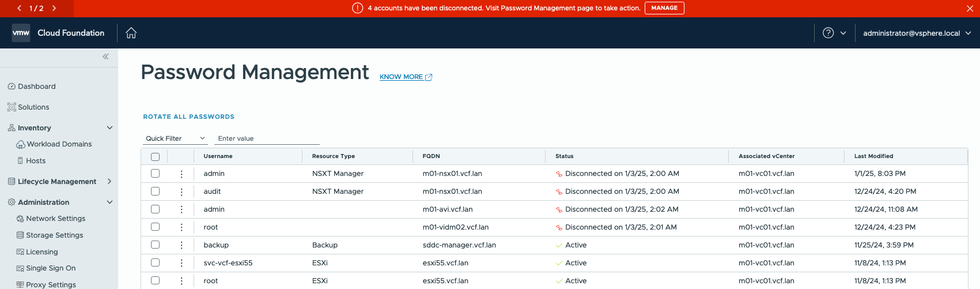This screenshot has width=980, height=289.
Task: Collapse sidebar with double chevron icon
Action: click(x=105, y=57)
